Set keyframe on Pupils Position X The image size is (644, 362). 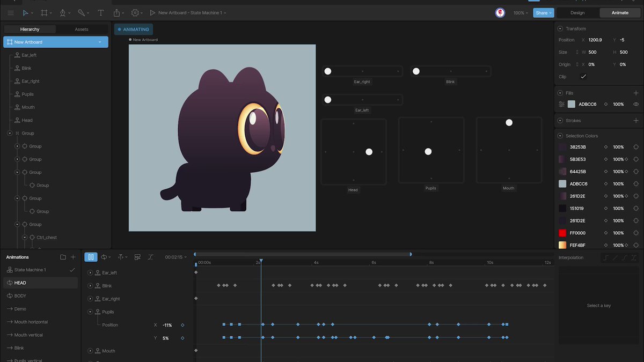(x=182, y=325)
